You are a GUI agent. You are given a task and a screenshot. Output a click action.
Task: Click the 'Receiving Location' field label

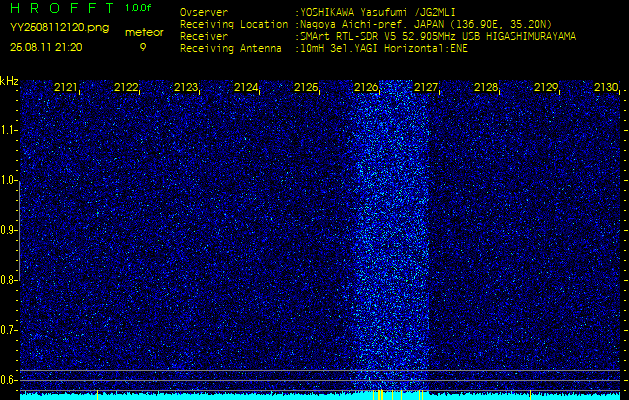[x=234, y=24]
